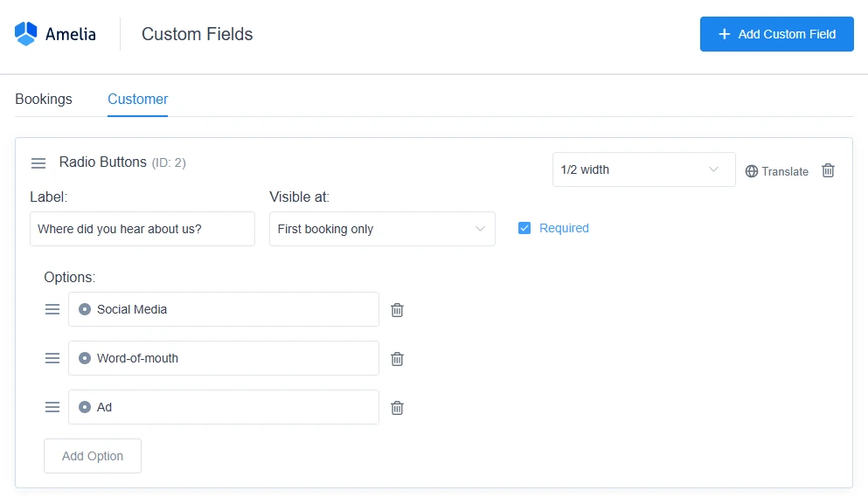Click drag handle beside Word-of-mouth option

coord(52,358)
